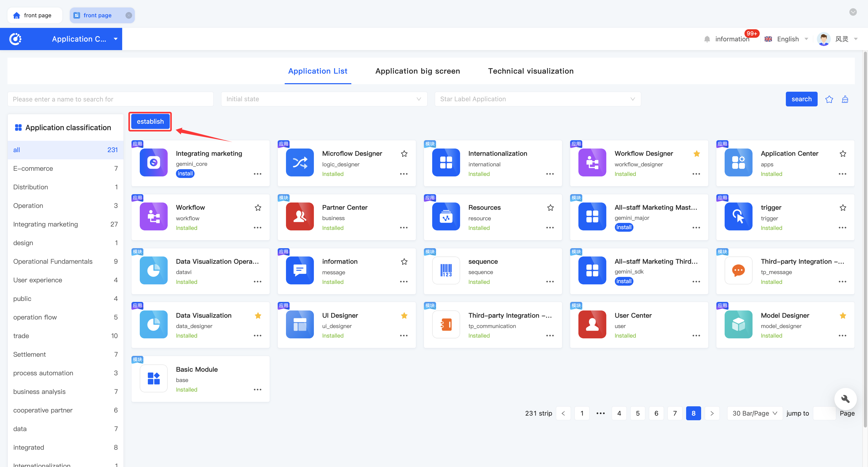Switch to Application big screen tab
868x467 pixels.
click(417, 71)
